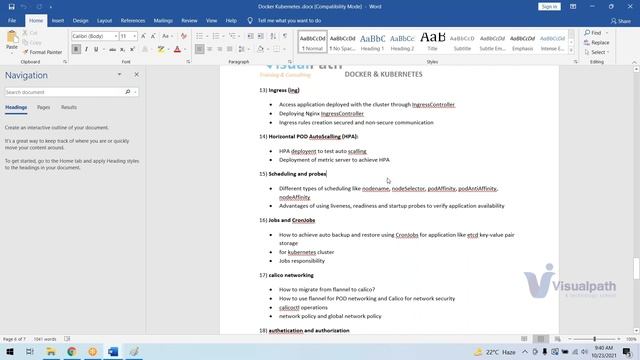The image size is (640, 360).
Task: Click the Multilevel list icon
Action: pos(232,36)
